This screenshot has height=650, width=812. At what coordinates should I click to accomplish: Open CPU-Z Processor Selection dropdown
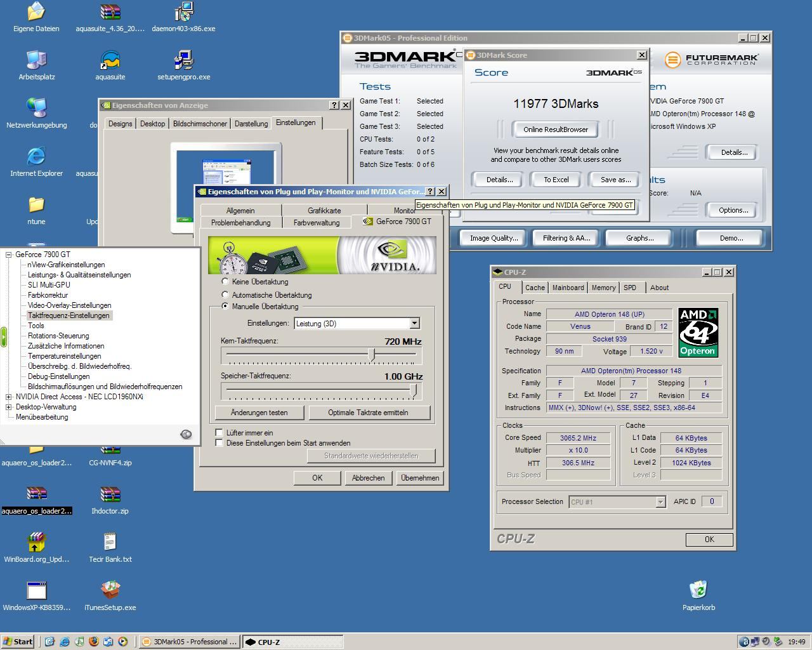(x=617, y=501)
